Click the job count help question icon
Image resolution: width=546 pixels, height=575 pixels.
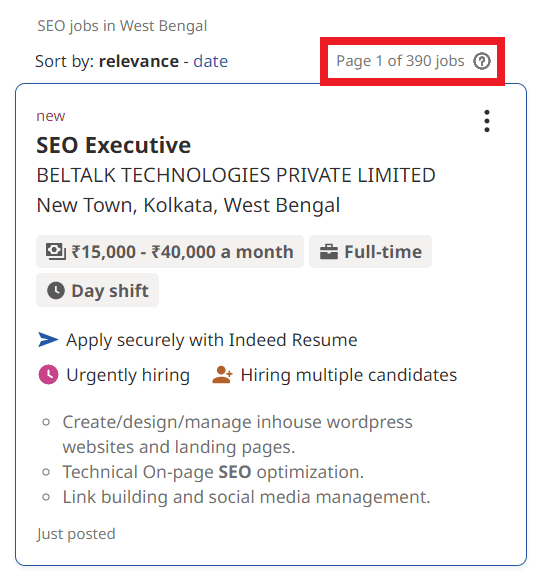point(481,61)
